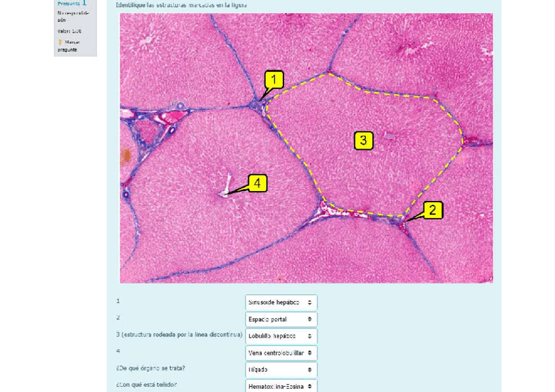Viewport: 555px width, 392px height.
Task: Expand the Hígado organ dropdown
Action: tap(281, 370)
